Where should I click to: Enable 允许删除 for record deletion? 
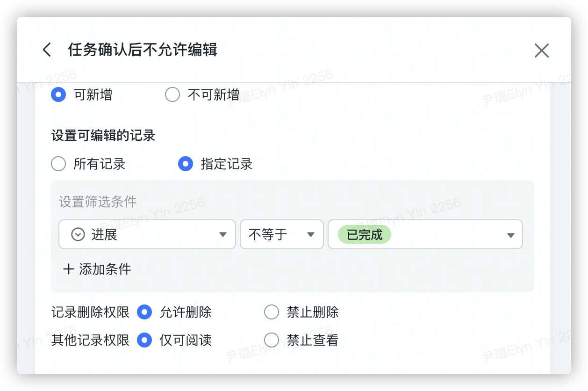[144, 312]
